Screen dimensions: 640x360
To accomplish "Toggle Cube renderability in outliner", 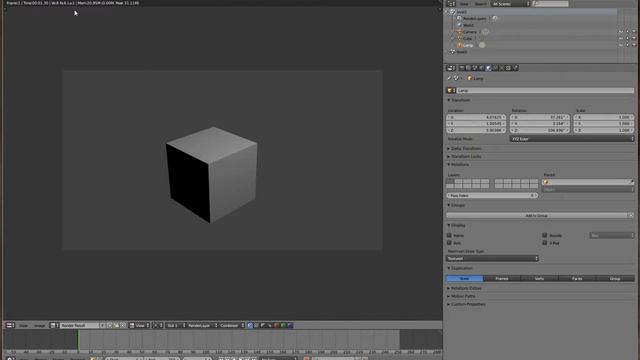I will click(x=634, y=38).
